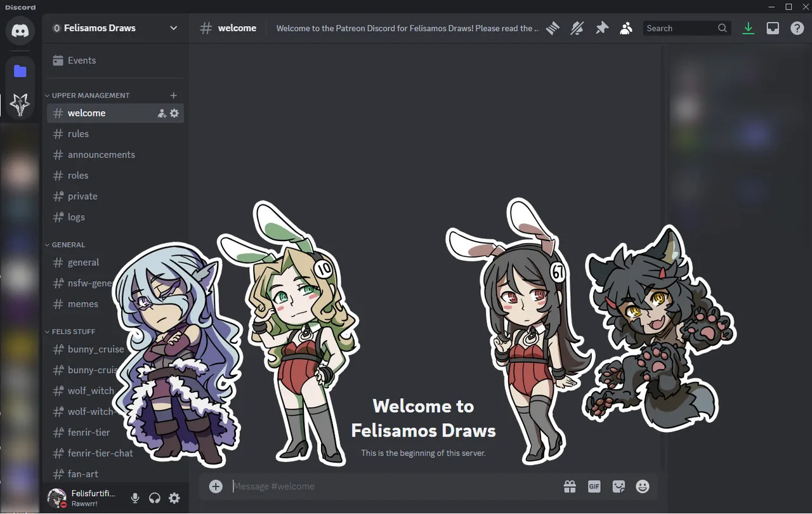Screen dimensions: 812x514
Task: Collapse the UPPER MANAGEMENT category
Action: coord(90,95)
